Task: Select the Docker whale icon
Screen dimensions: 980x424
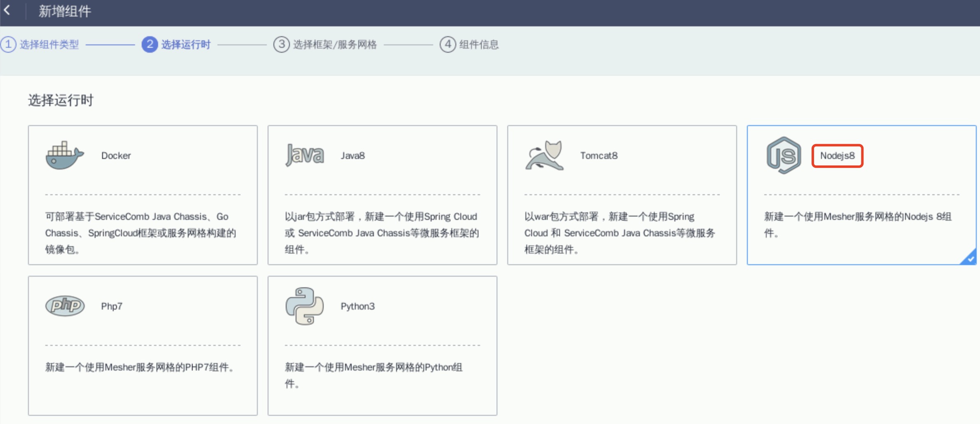Action: tap(65, 155)
